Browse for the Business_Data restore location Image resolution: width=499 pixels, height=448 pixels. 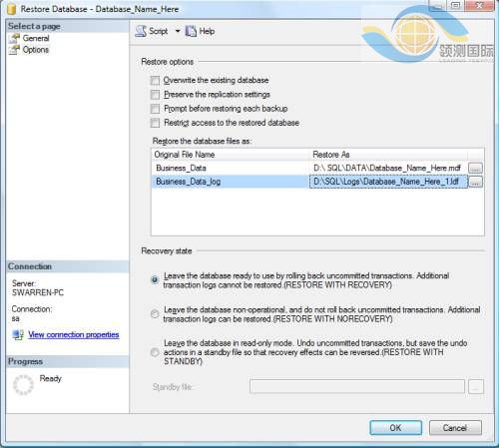click(475, 168)
